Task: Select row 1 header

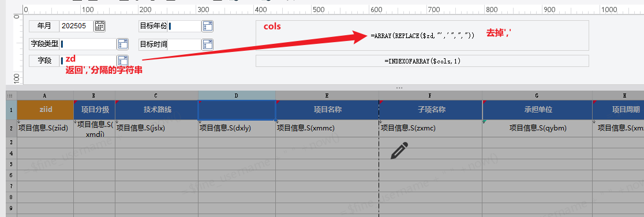Action: pos(11,110)
